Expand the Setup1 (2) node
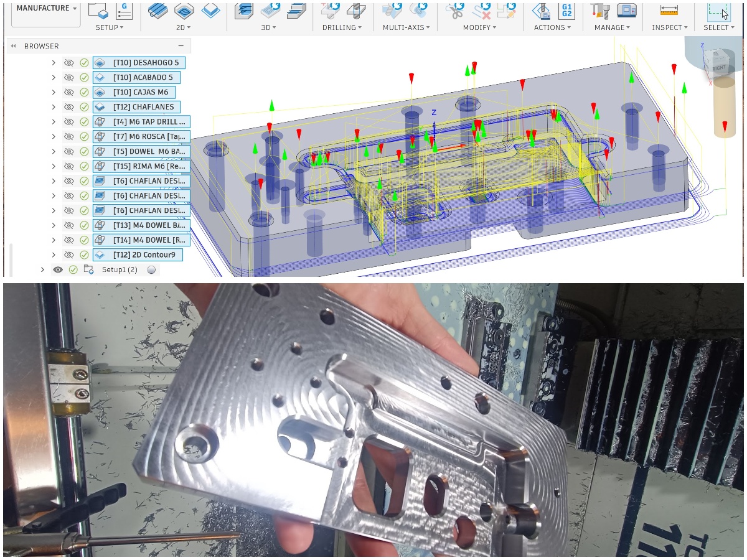Image resolution: width=747 pixels, height=560 pixels. click(x=42, y=269)
